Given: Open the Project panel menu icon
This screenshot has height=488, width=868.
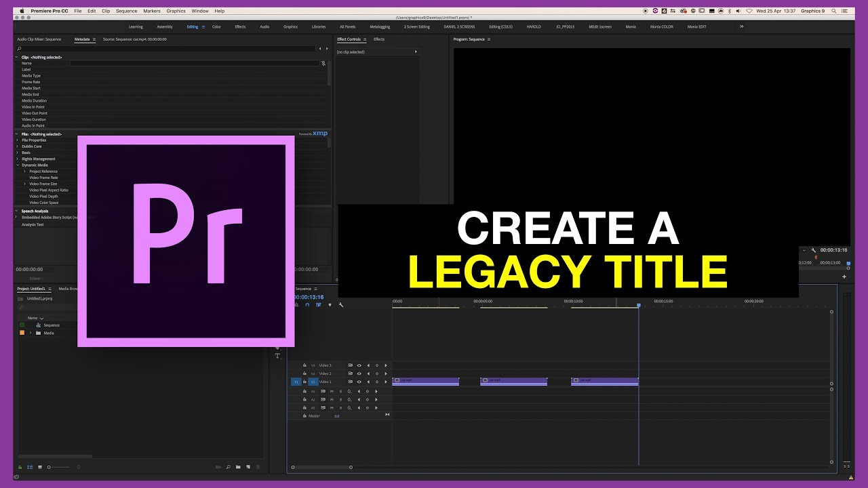Looking at the screenshot, I should point(49,289).
